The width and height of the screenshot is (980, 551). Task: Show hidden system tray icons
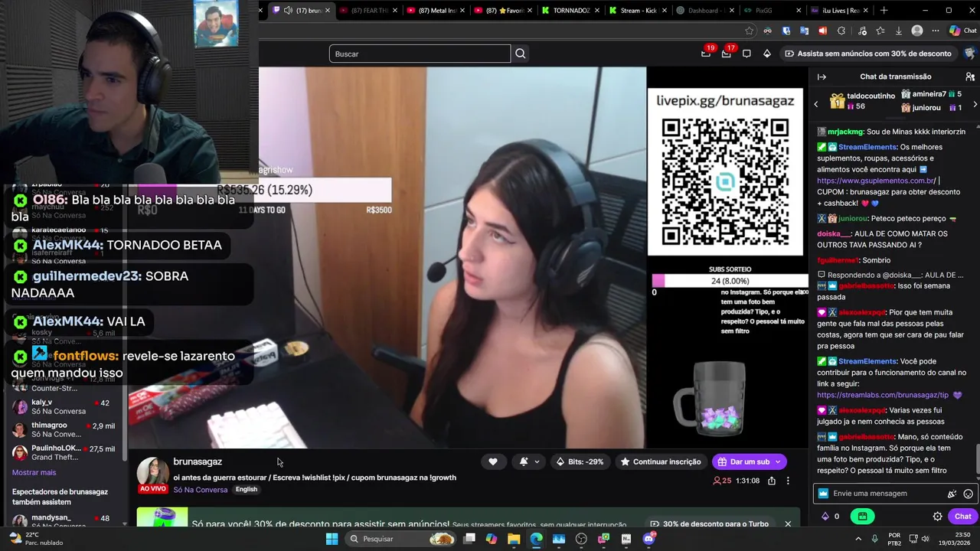click(x=857, y=539)
